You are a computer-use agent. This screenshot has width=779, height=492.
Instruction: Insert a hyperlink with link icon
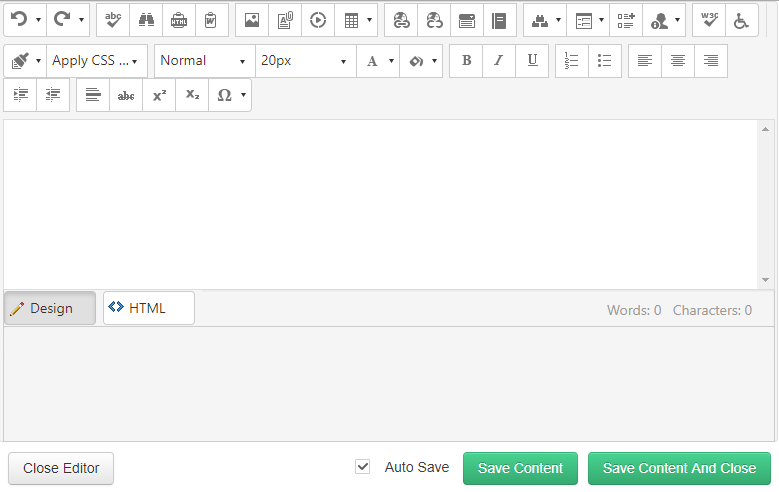[400, 19]
